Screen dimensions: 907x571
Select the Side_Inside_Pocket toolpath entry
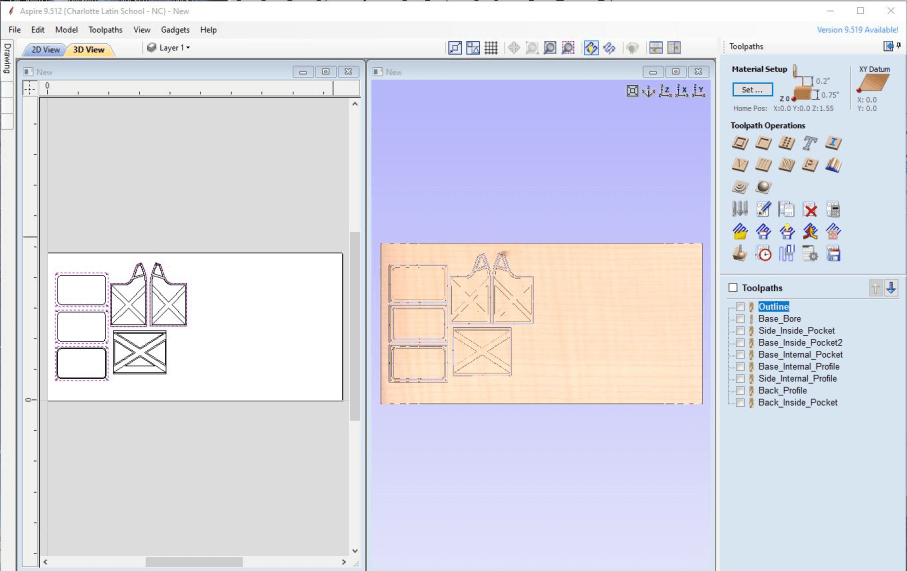(796, 331)
